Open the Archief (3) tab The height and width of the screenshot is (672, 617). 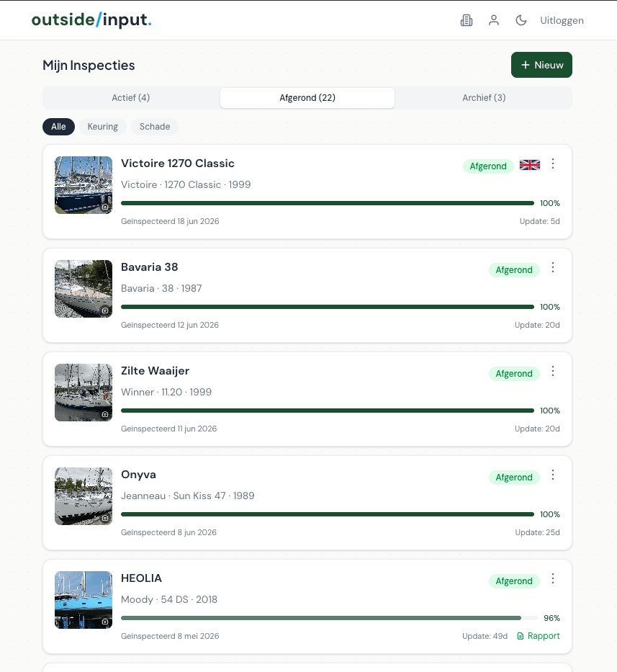pyautogui.click(x=484, y=98)
